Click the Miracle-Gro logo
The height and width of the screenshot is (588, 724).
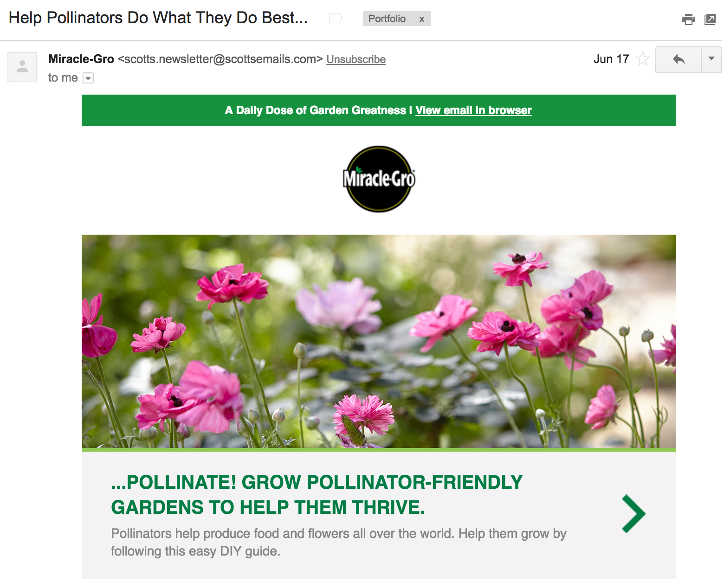click(x=379, y=179)
